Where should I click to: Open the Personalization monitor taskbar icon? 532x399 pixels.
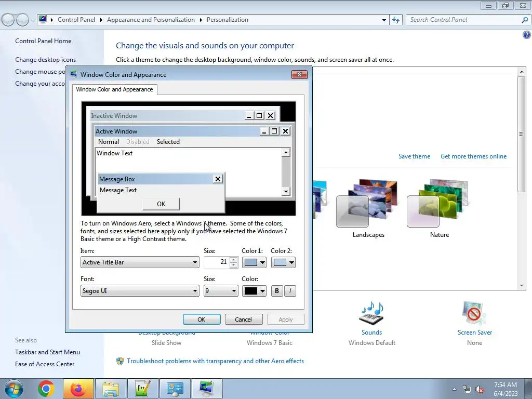207,389
